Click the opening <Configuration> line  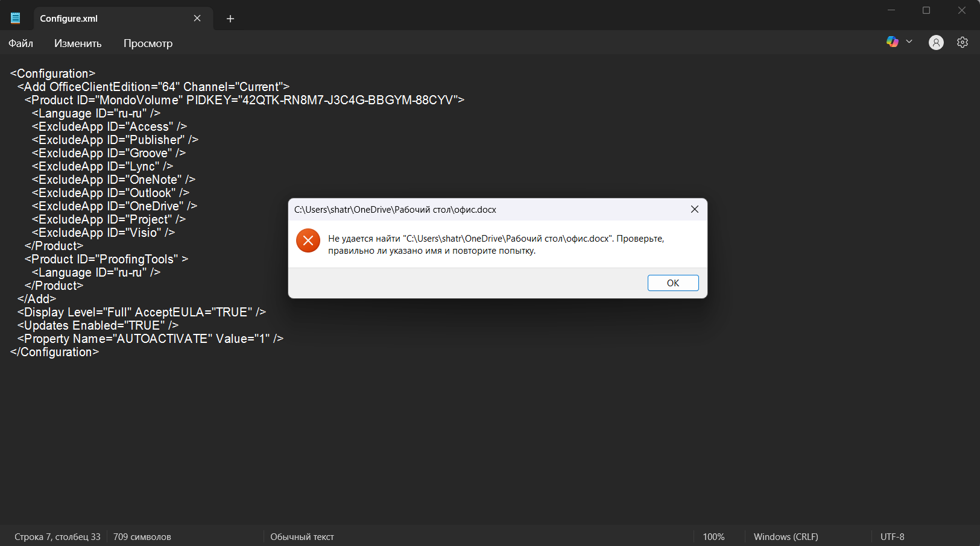tap(52, 74)
